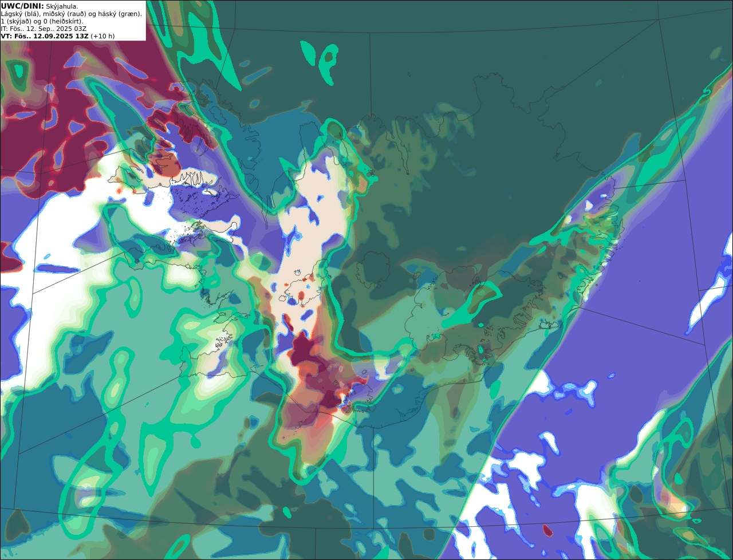Click the "VT: Fös.. 12.09.2025 13Z (+10 h)" line
Screen dimensions: 733x560
58,36
